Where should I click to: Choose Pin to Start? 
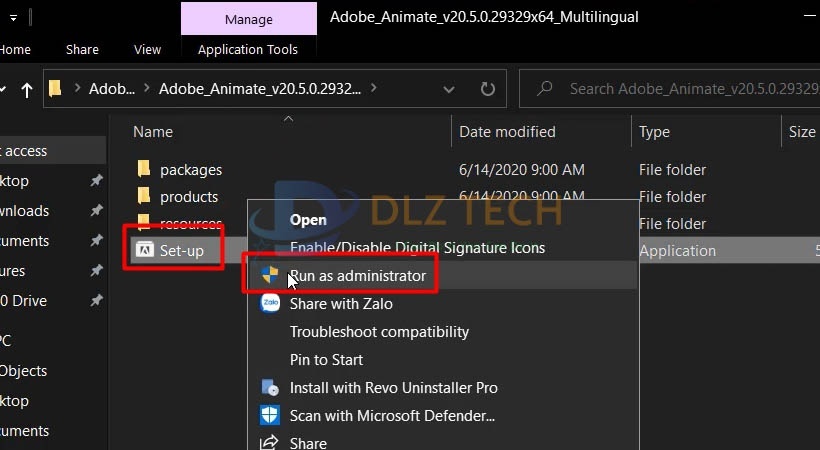click(326, 360)
